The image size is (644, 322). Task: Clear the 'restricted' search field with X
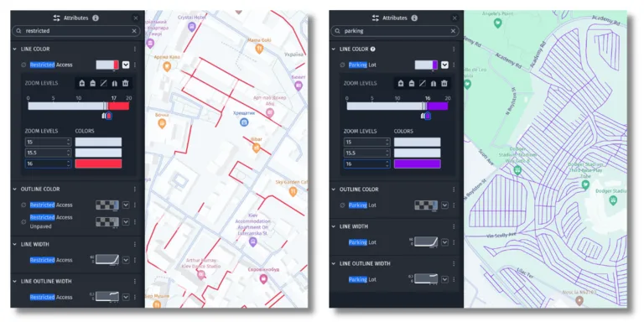pos(134,31)
